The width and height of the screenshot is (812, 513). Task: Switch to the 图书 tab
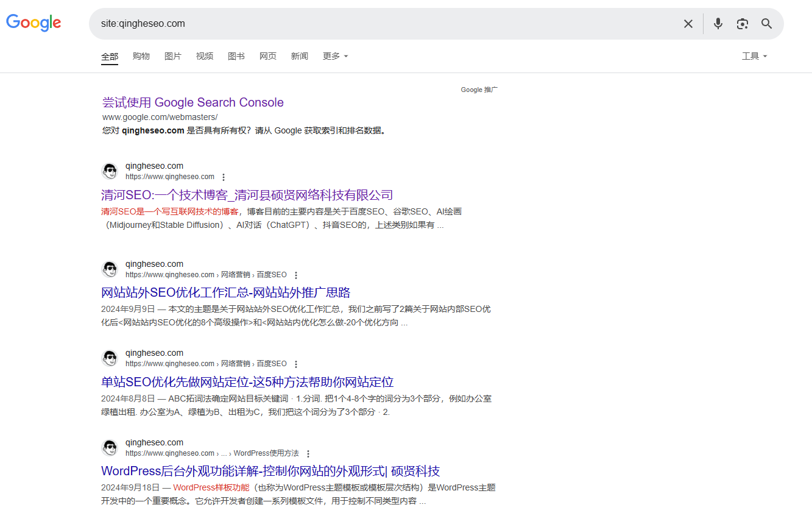coord(236,56)
